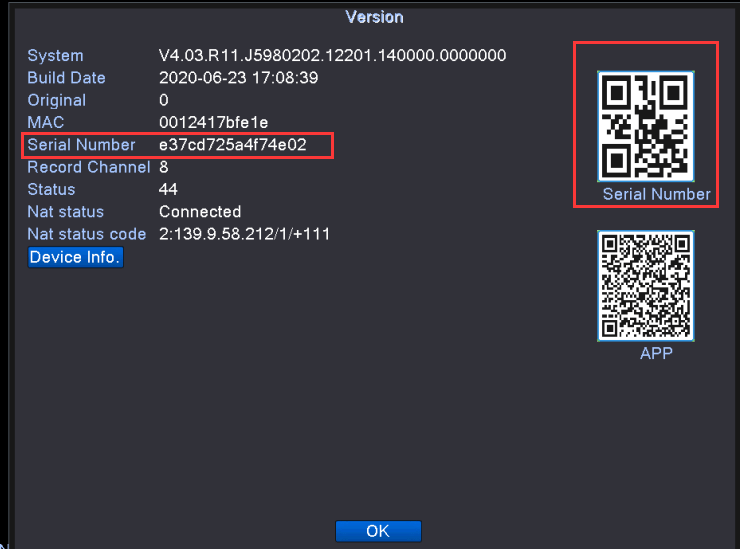Click the Serial Number field label on the left
This screenshot has width=740, height=549.
[81, 145]
